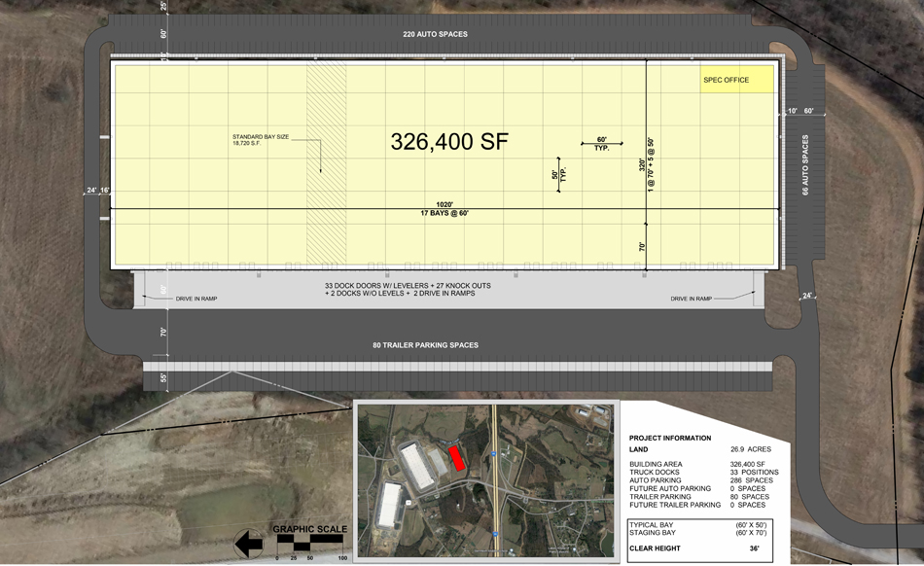
Task: Click the right Drive In Ramp label
Action: point(692,299)
